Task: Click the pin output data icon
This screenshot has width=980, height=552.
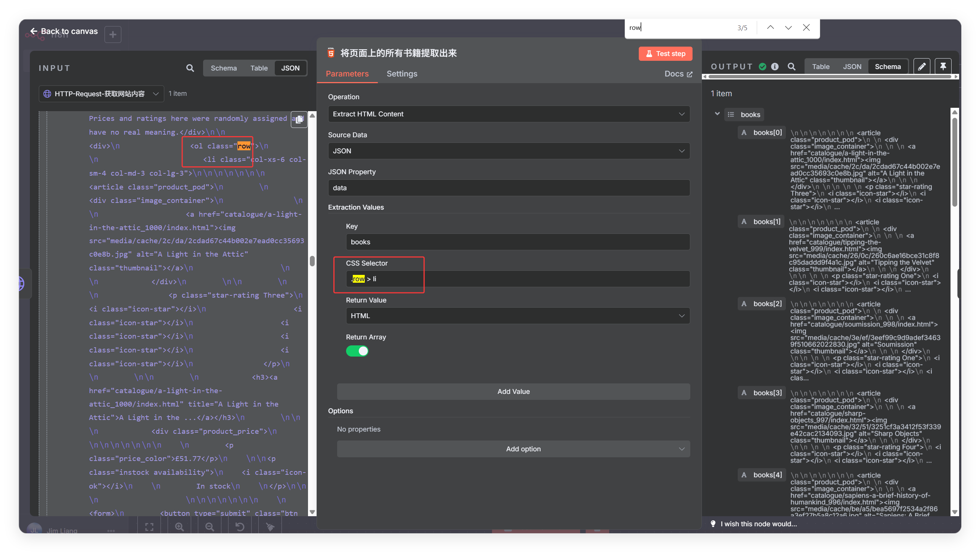Action: coord(943,66)
